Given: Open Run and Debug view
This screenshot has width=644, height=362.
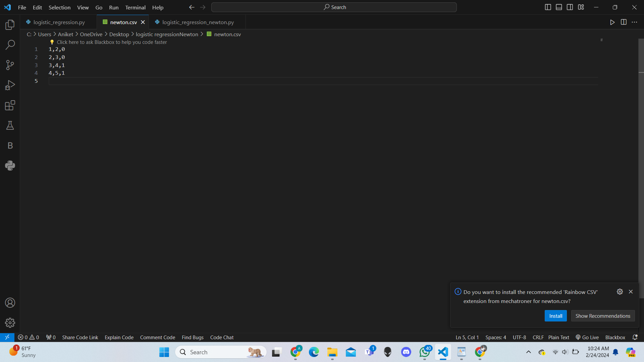Looking at the screenshot, I should click(x=10, y=85).
